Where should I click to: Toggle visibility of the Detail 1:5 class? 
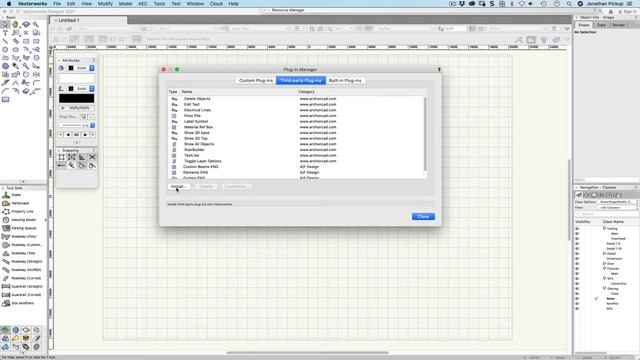point(577,244)
